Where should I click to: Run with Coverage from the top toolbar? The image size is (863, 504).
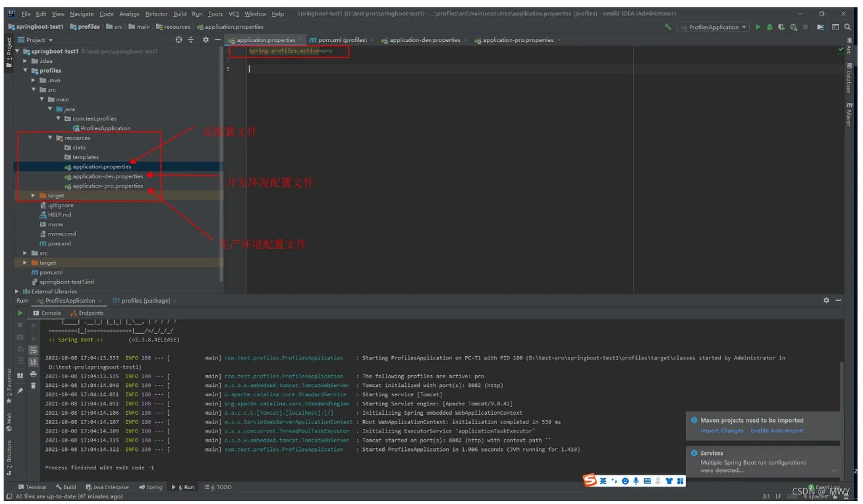(x=781, y=27)
